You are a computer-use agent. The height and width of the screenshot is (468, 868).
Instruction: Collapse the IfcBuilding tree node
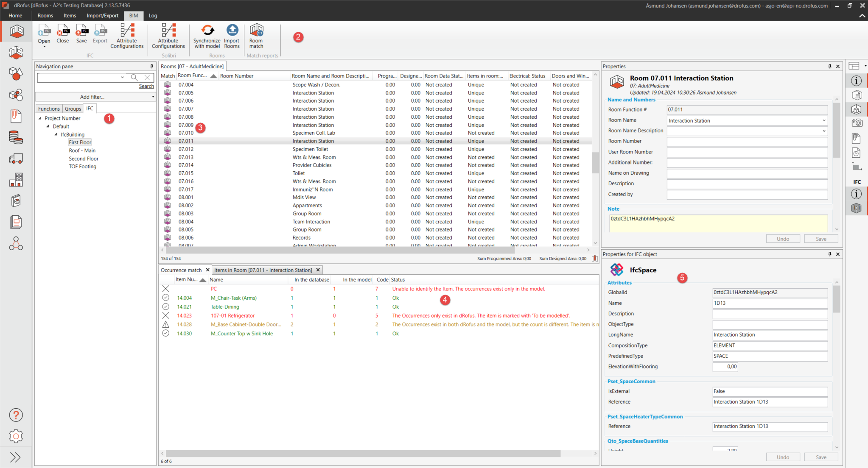pos(56,134)
